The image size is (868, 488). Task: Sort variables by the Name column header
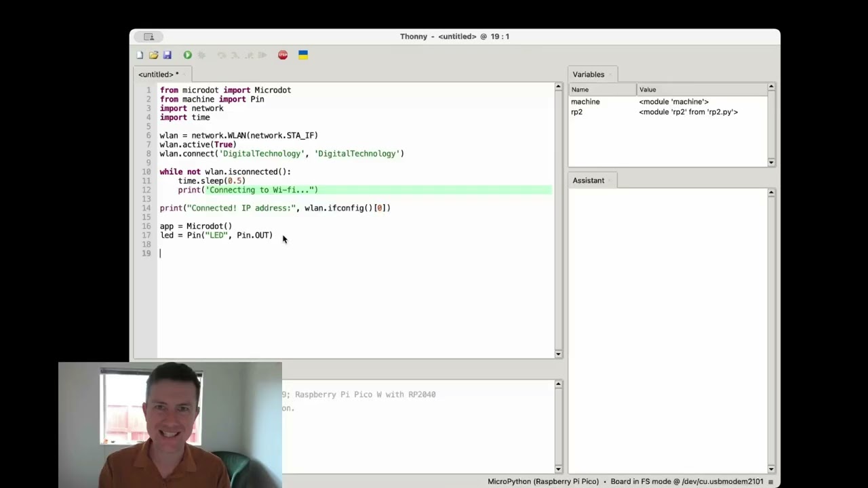[603, 89]
